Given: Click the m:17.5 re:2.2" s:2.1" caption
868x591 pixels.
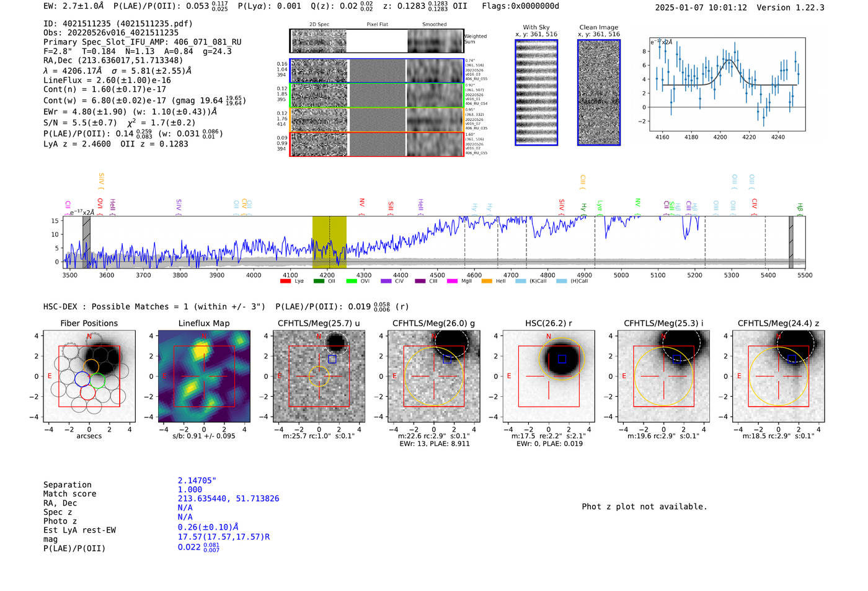Looking at the screenshot, I should tap(549, 436).
